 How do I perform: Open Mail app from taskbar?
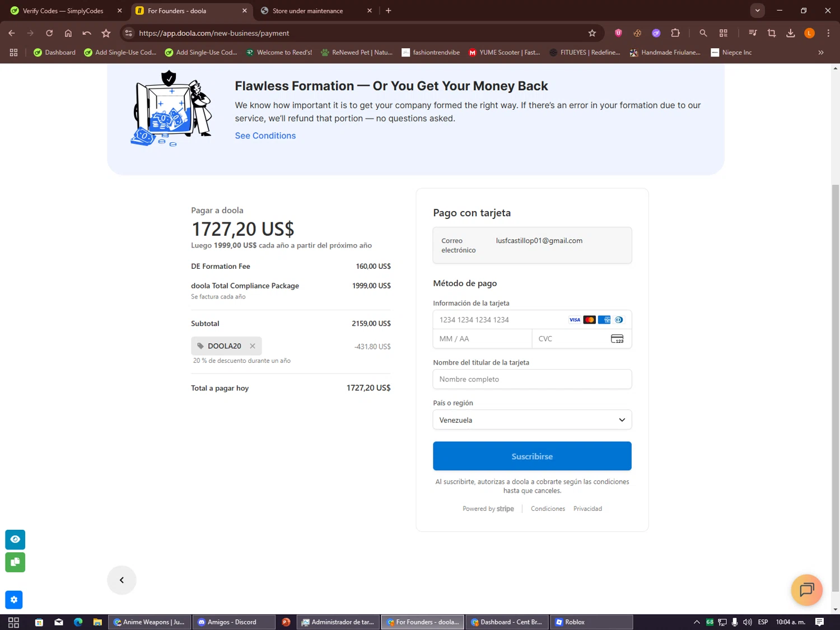click(x=59, y=622)
